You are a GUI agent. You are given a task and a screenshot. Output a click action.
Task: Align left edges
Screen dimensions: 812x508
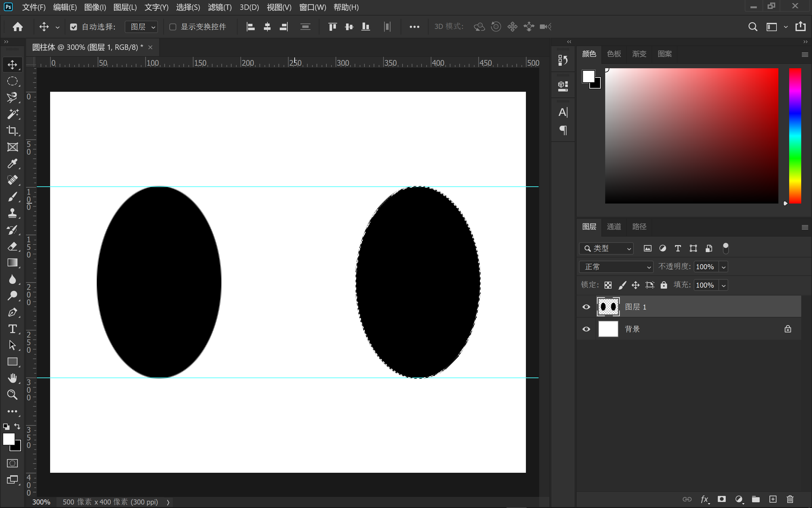(251, 27)
